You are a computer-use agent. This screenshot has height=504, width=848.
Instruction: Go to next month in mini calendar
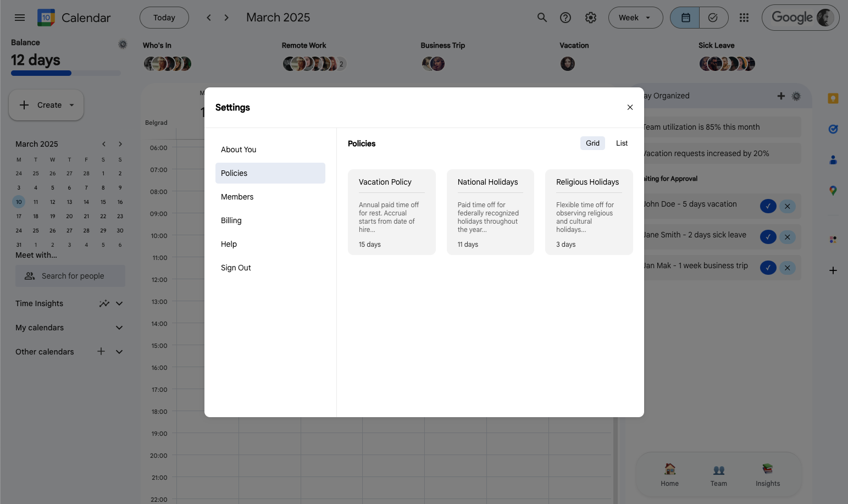coord(120,144)
